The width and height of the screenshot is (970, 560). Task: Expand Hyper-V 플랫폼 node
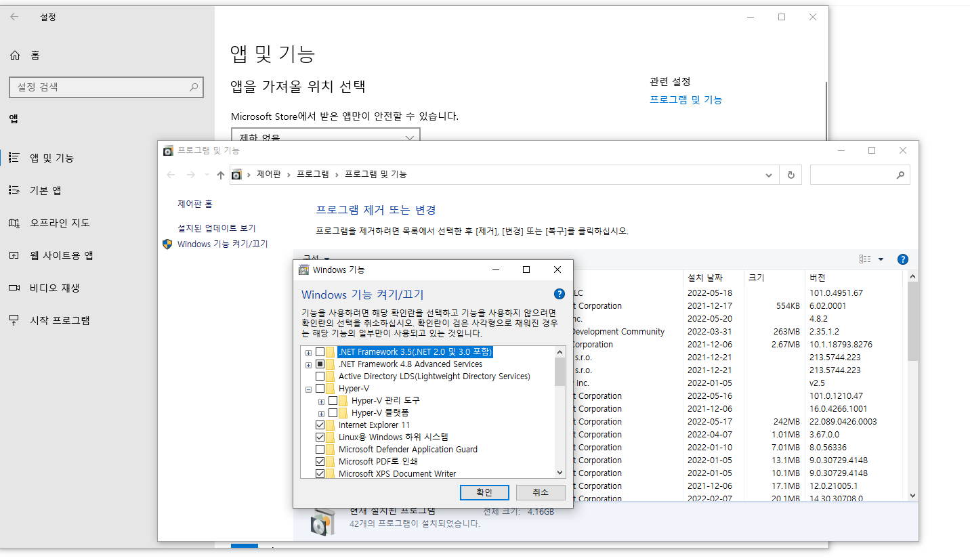(321, 414)
